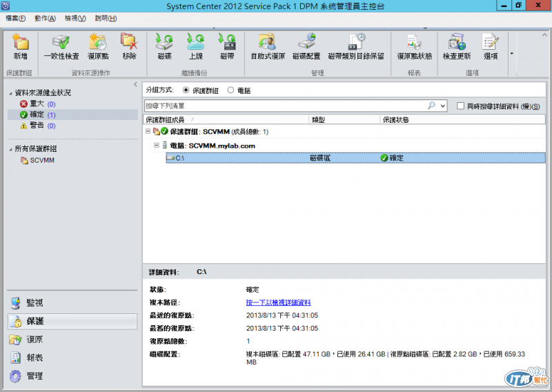Enable 同時搜尋詳細資料 checkbox
Screen dimensions: 552x392
(x=460, y=106)
